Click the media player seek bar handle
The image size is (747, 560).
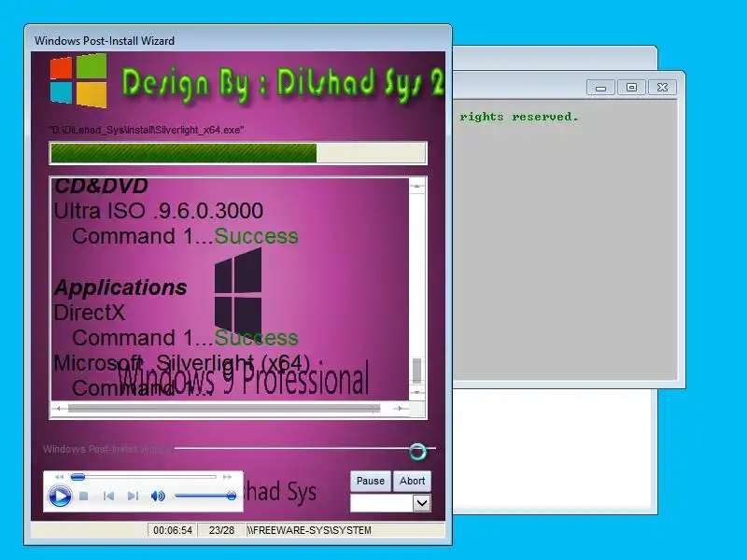click(x=78, y=477)
